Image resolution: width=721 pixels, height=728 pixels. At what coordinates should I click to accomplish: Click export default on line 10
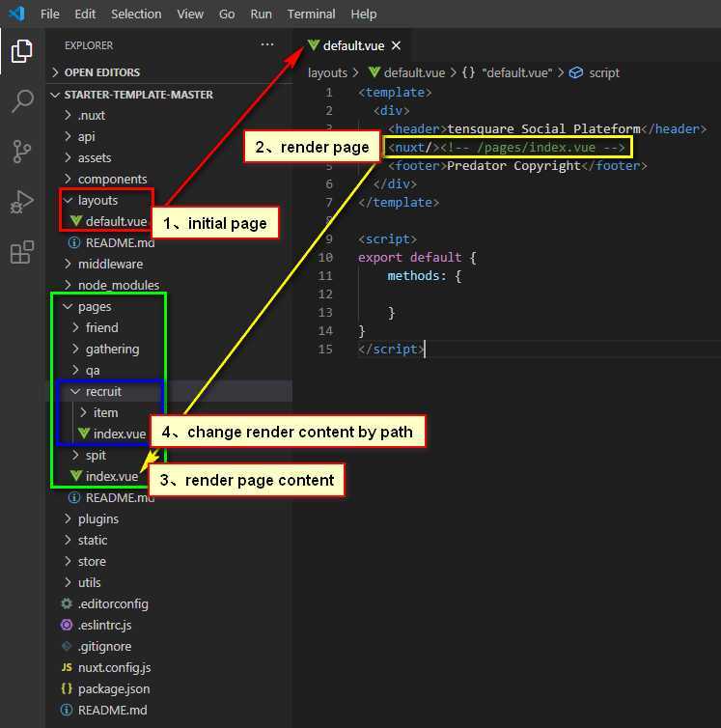point(409,257)
